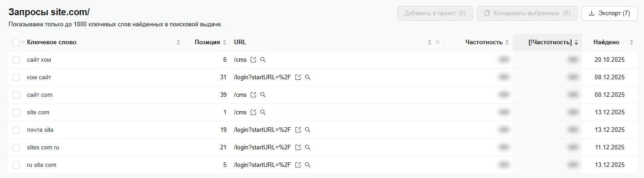Expand the dropdown arrow beside select-all checkbox
The image size is (644, 178).
23,42
